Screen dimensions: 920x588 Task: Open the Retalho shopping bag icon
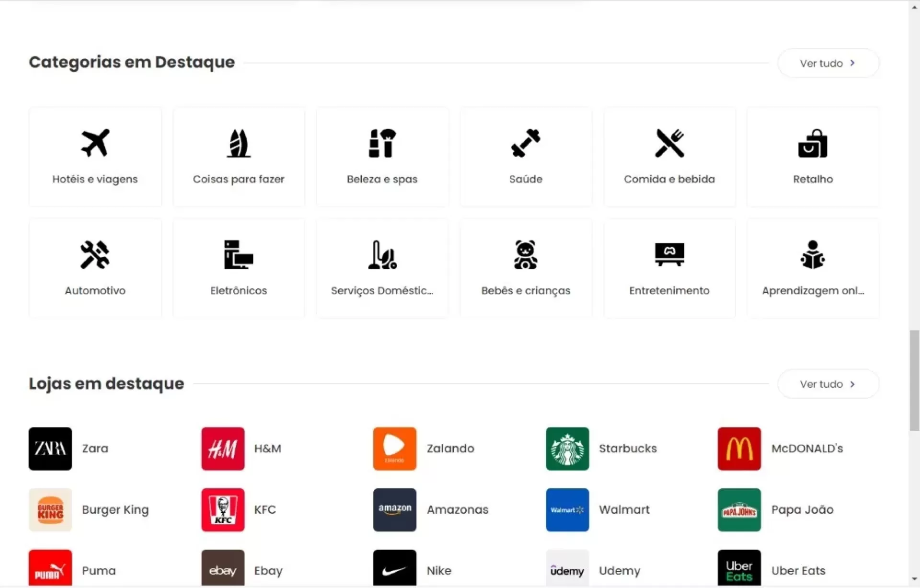[813, 143]
